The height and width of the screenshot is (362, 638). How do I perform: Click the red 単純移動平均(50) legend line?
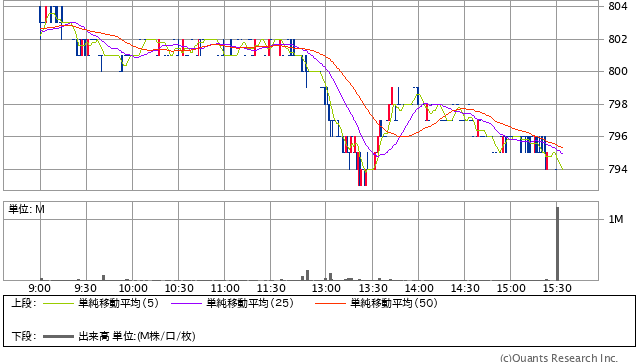click(x=330, y=303)
